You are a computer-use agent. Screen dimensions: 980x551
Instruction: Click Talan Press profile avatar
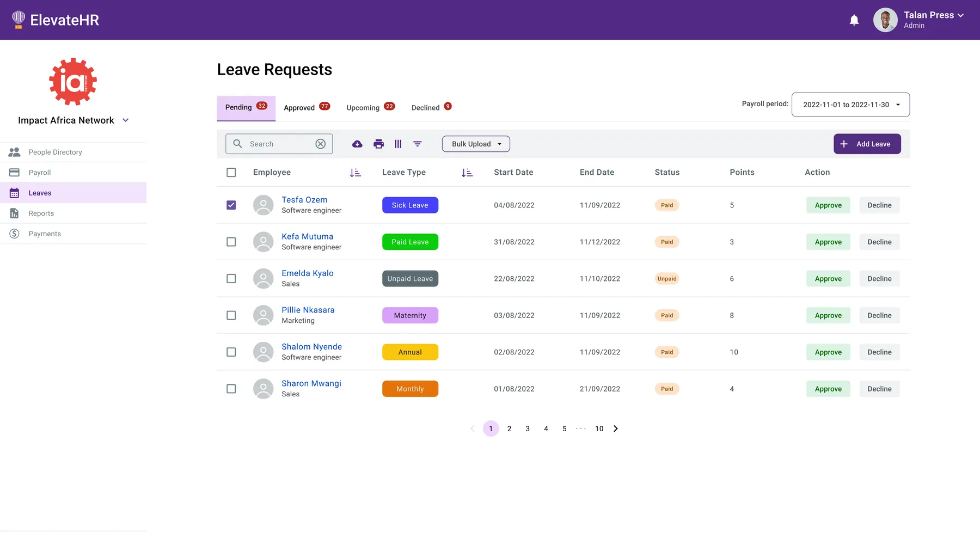tap(885, 20)
